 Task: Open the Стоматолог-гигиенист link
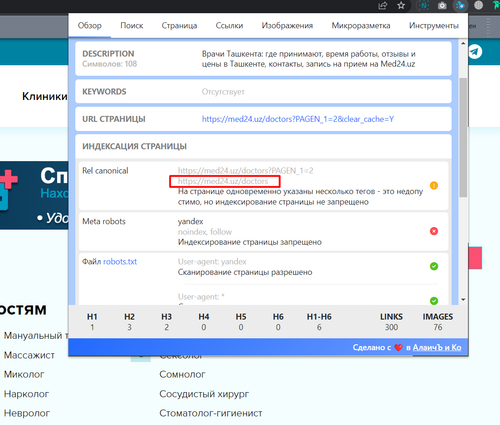pyautogui.click(x=211, y=413)
